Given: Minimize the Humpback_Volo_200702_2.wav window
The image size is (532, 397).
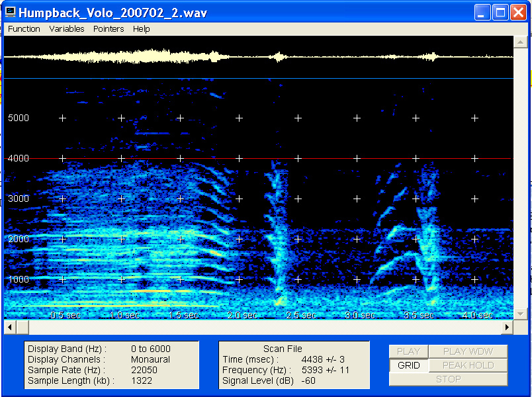Looking at the screenshot, I should click(x=483, y=13).
